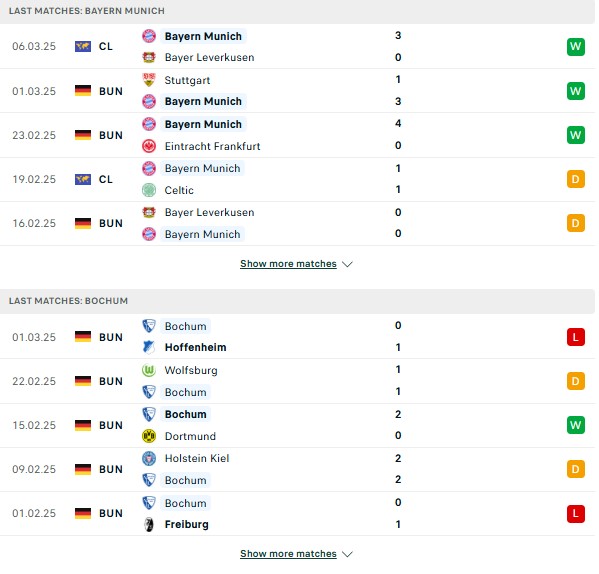
Task: Click the W result badge for the Stuttgart match
Action: point(576,91)
